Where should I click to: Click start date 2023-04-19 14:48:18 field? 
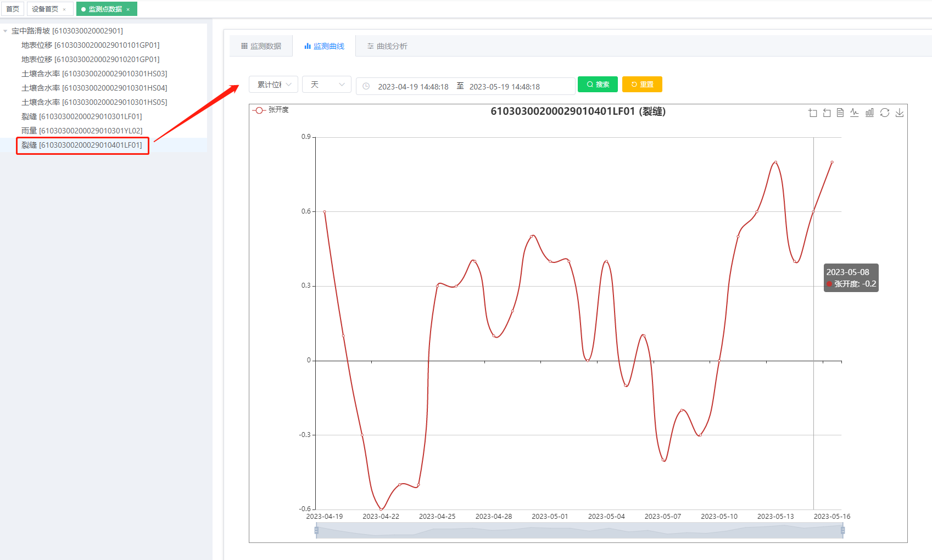(413, 87)
